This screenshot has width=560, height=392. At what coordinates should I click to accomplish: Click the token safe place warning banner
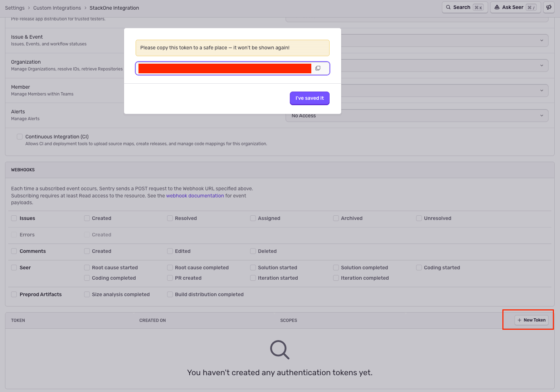pyautogui.click(x=233, y=48)
